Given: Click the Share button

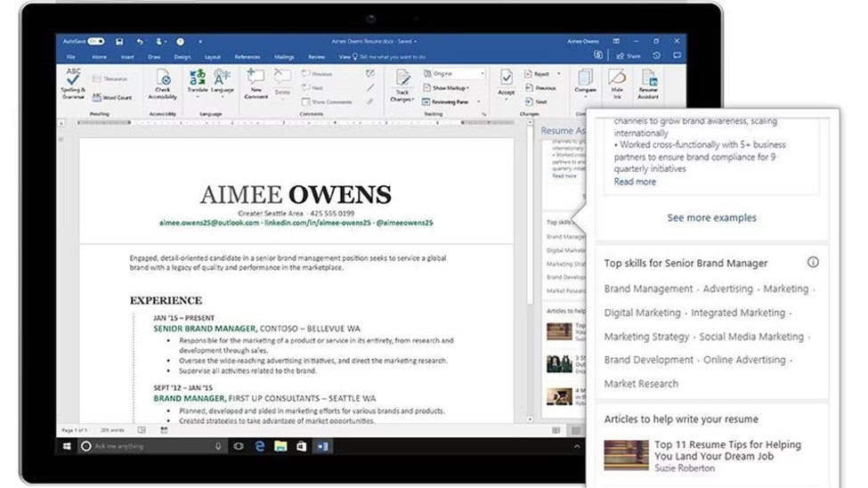Looking at the screenshot, I should (x=629, y=56).
